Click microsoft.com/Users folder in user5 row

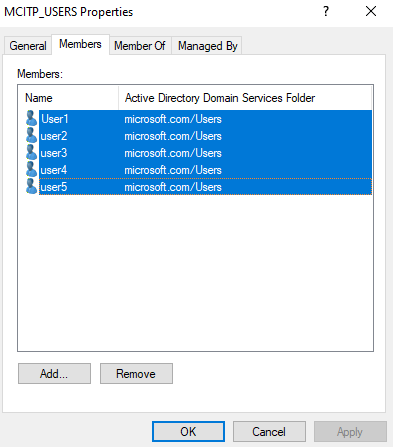coord(173,187)
